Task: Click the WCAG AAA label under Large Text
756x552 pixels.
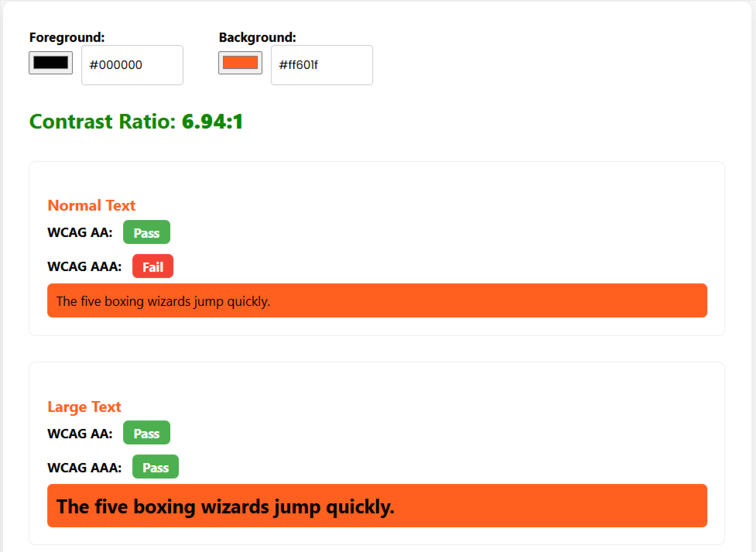Action: tap(84, 468)
